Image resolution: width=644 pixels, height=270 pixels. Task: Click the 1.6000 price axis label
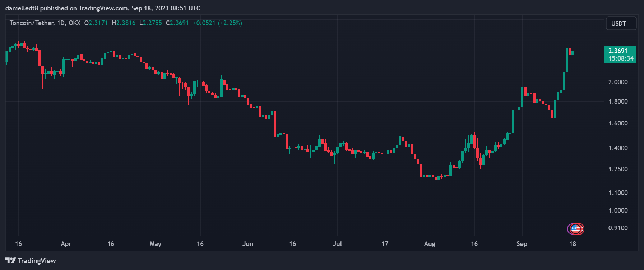(x=618, y=123)
